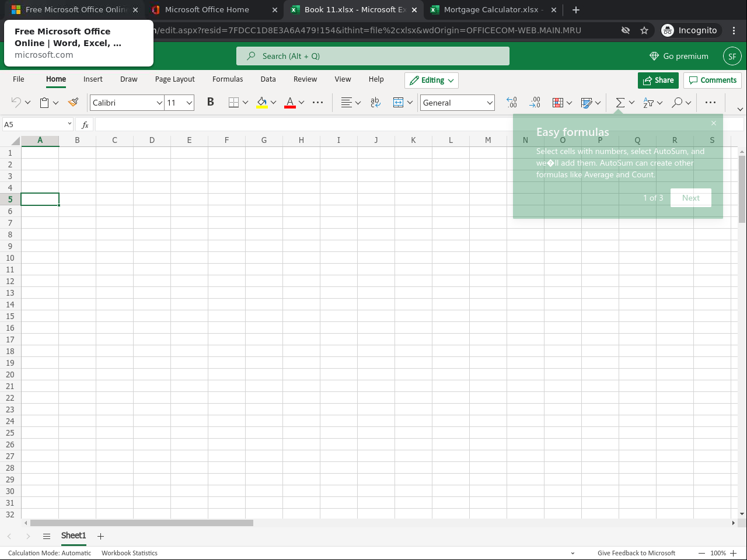The width and height of the screenshot is (747, 560).
Task: Toggle bold formatting
Action: (211, 102)
